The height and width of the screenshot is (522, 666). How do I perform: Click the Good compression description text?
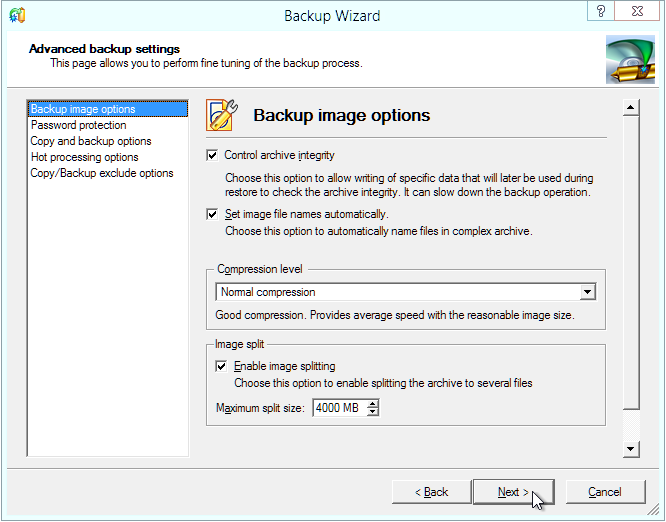[x=395, y=315]
